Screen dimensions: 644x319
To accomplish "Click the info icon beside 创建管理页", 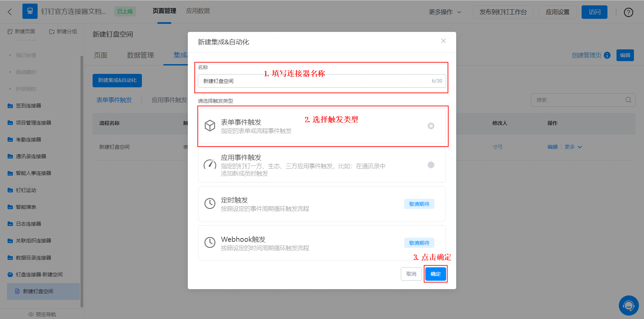I will coord(607,55).
